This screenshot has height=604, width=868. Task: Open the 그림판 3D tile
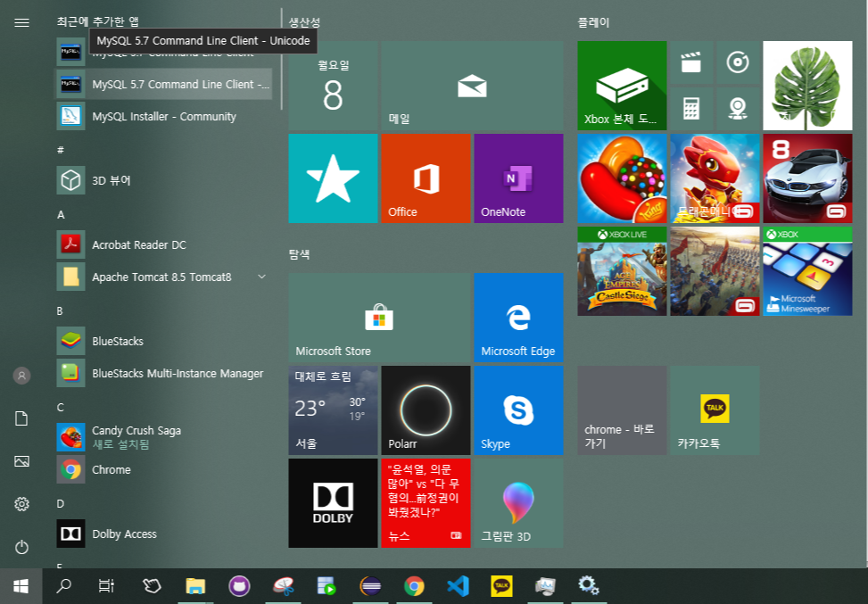click(x=518, y=503)
